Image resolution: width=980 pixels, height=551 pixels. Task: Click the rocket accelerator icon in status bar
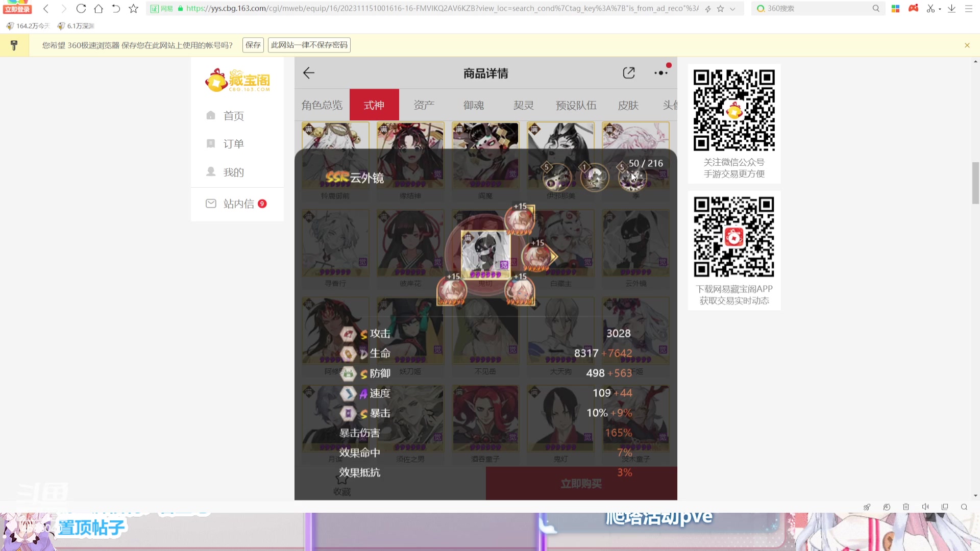867,507
